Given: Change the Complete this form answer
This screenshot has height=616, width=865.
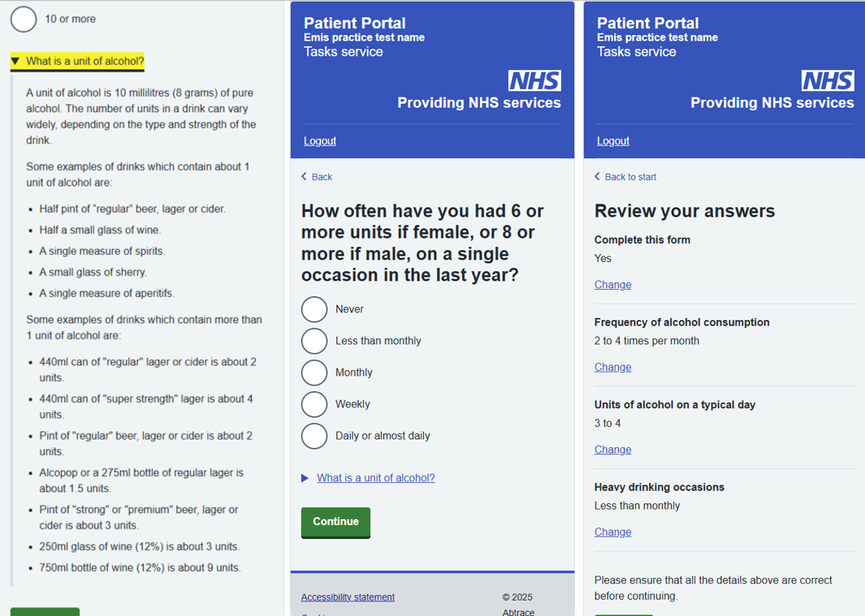Looking at the screenshot, I should pyautogui.click(x=612, y=285).
